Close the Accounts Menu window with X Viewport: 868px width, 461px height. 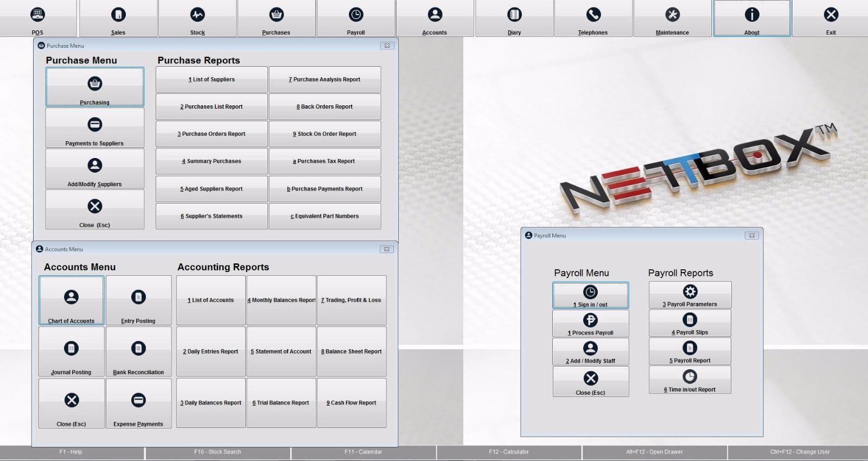tap(387, 249)
